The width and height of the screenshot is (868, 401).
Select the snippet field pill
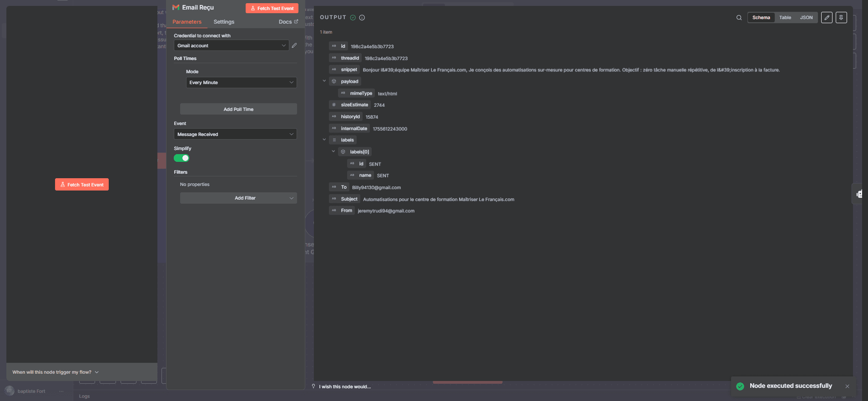(344, 70)
